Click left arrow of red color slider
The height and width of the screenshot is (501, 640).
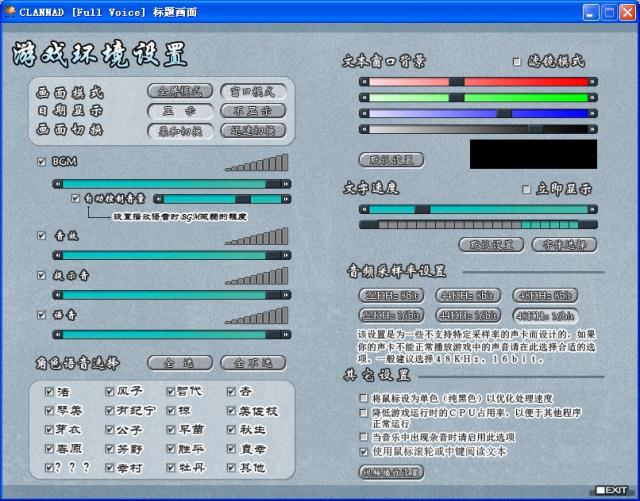click(x=364, y=82)
